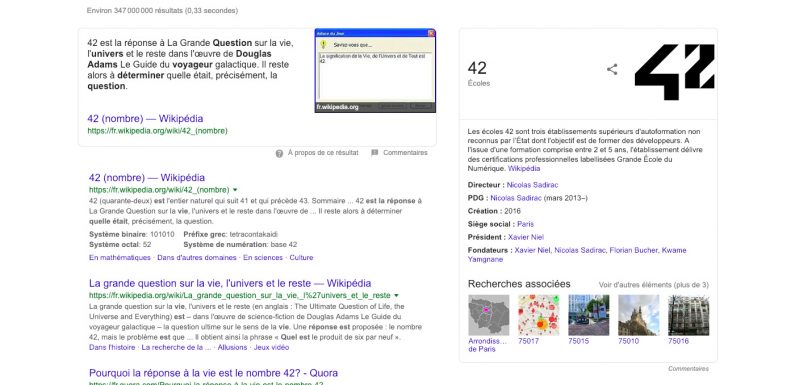
Task: Click Xavier Niel next to Président
Action: pos(525,237)
